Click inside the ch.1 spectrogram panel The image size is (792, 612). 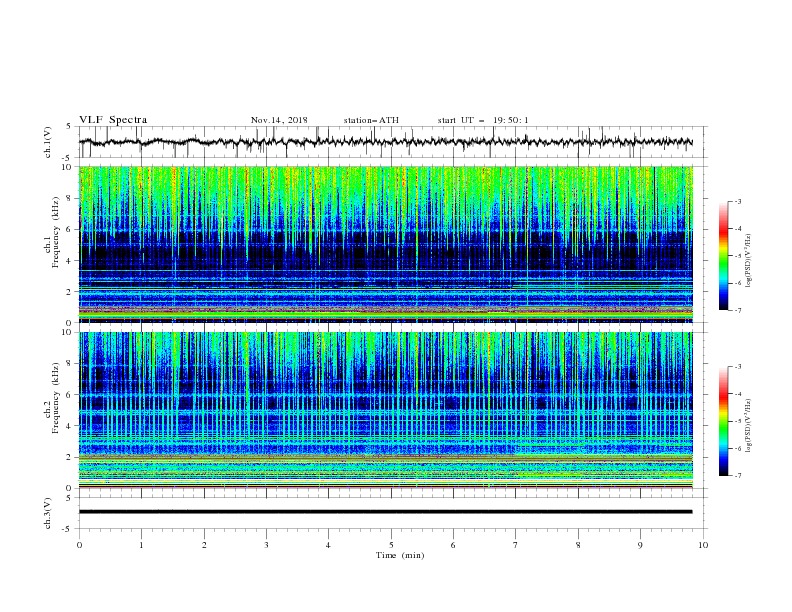point(385,244)
